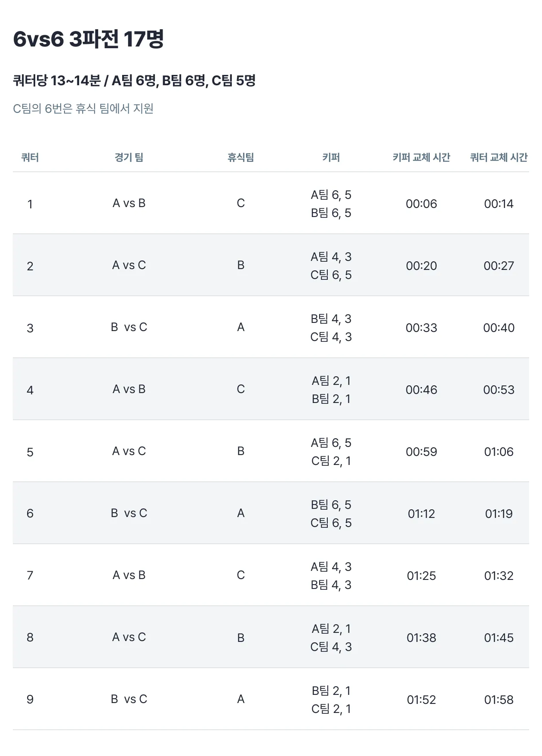Click the 00:59 keeper change time
Screen dimensions: 542x756
(x=421, y=452)
